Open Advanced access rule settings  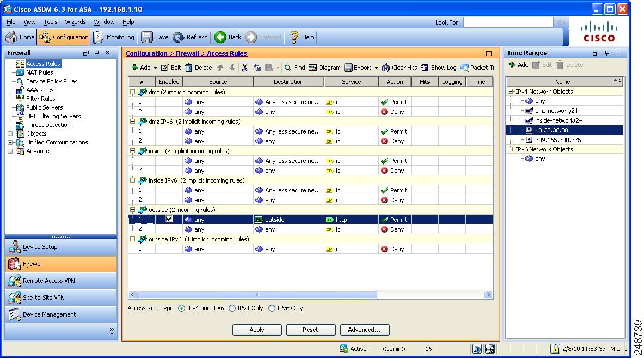click(365, 330)
